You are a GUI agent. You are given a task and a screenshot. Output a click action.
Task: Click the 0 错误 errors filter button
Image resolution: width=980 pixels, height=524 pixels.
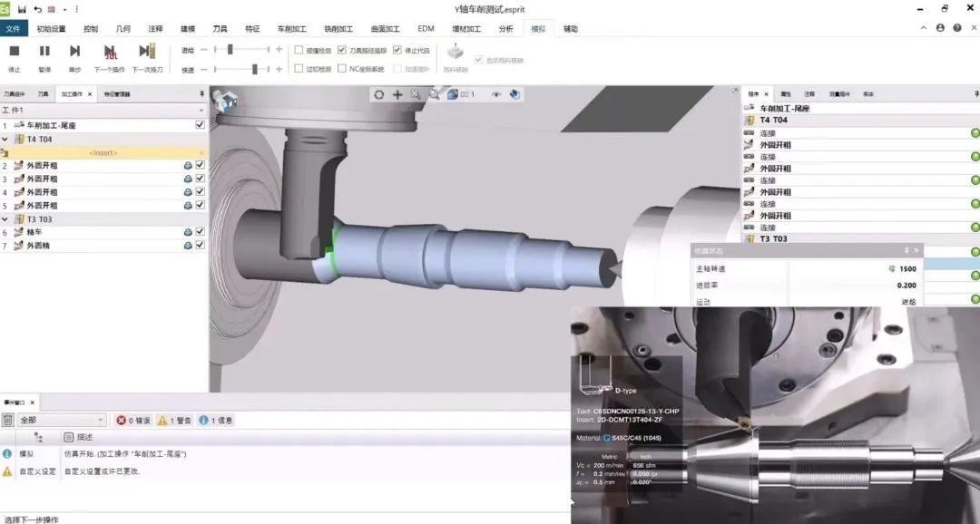pos(132,421)
